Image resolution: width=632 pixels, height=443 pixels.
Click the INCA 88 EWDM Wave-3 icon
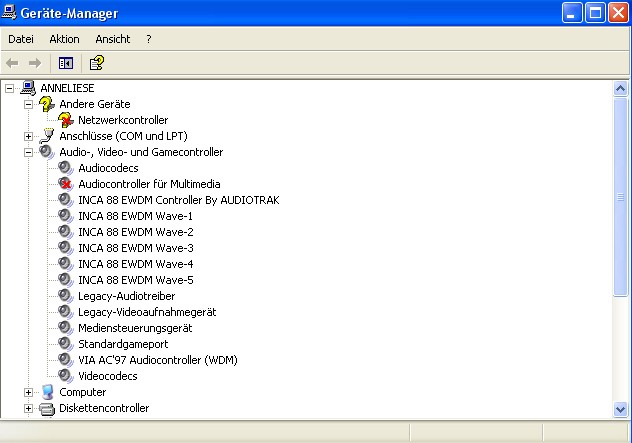(66, 248)
